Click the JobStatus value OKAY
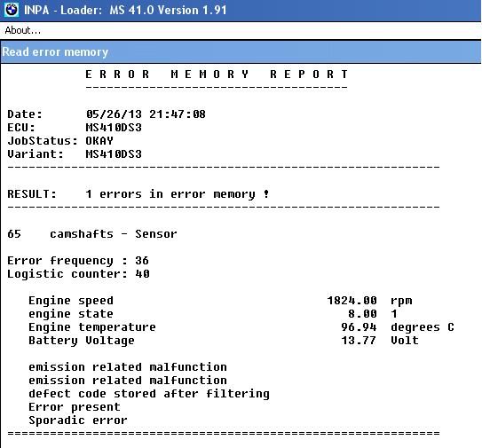 (99, 141)
